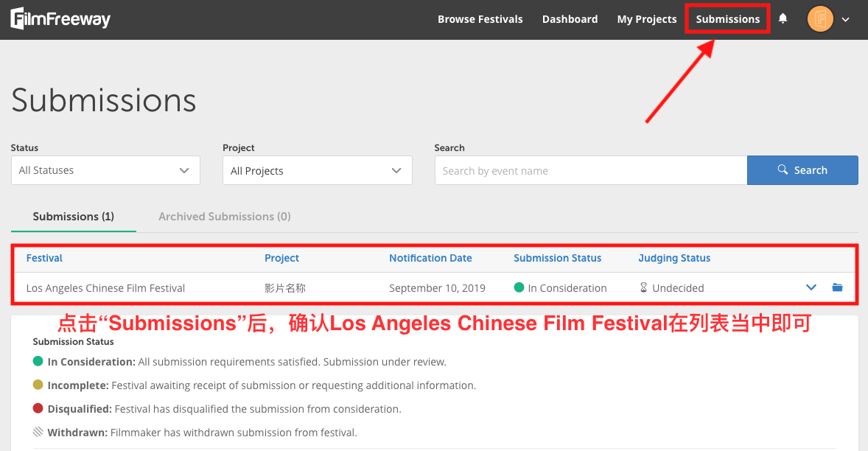The image size is (868, 451).
Task: Click the Submission Status legend heading
Action: click(73, 342)
